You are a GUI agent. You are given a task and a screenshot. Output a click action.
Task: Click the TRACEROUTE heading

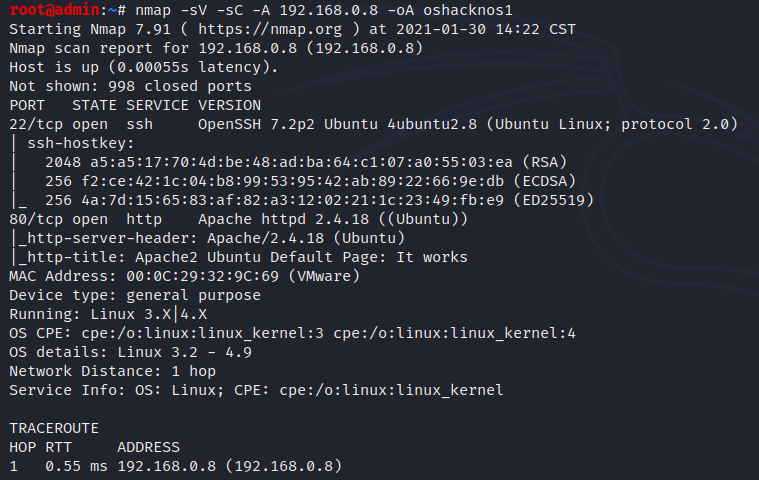pos(54,428)
